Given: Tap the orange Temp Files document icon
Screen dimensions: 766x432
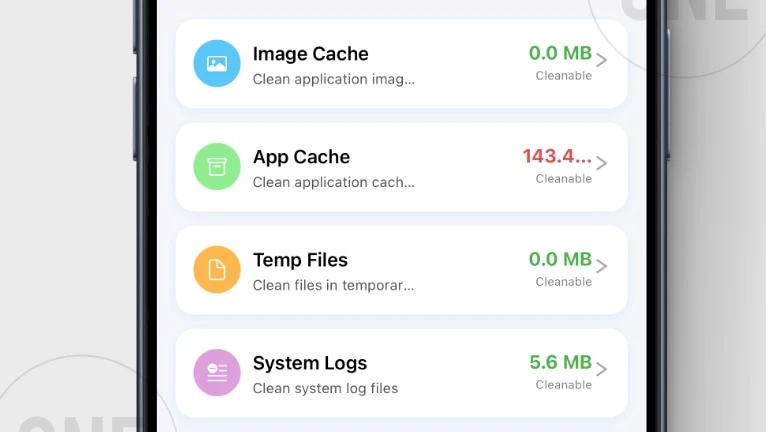Looking at the screenshot, I should pyautogui.click(x=217, y=270).
